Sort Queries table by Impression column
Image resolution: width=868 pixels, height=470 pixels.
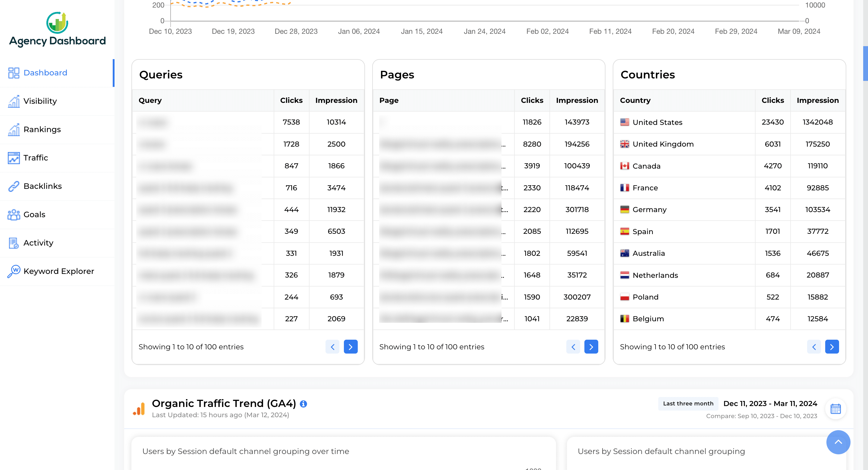[336, 100]
